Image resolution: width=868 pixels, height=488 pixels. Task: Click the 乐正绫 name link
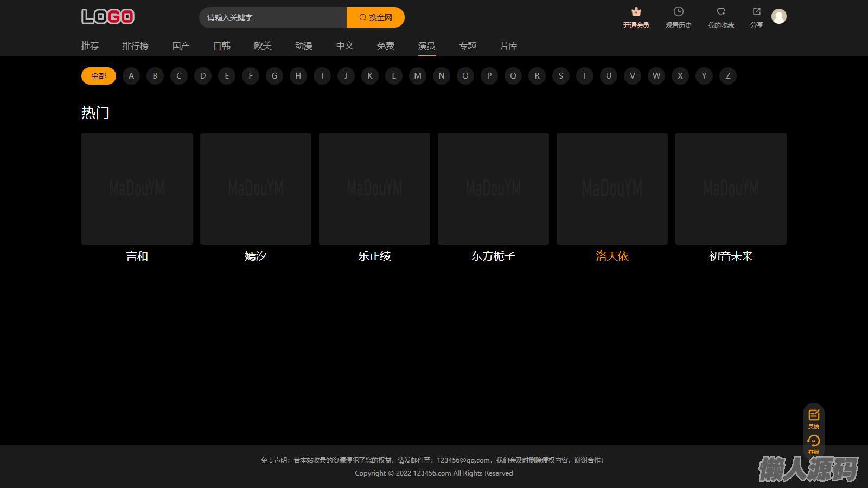[x=374, y=256]
